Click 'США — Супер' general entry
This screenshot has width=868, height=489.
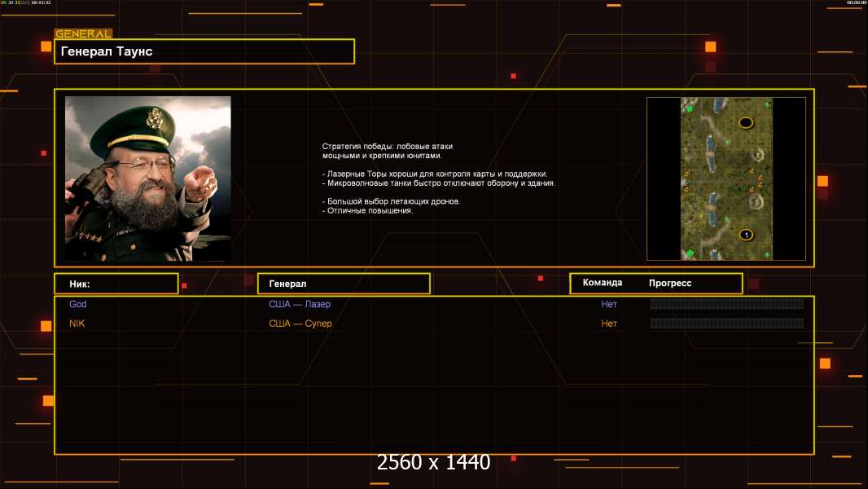click(x=300, y=324)
